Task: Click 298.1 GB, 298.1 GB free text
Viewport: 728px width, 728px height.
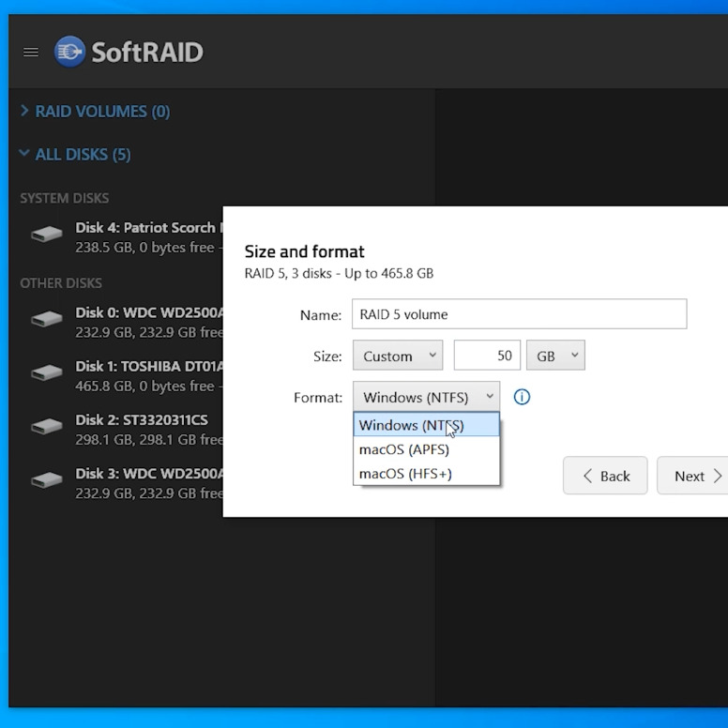Action: pyautogui.click(x=149, y=440)
